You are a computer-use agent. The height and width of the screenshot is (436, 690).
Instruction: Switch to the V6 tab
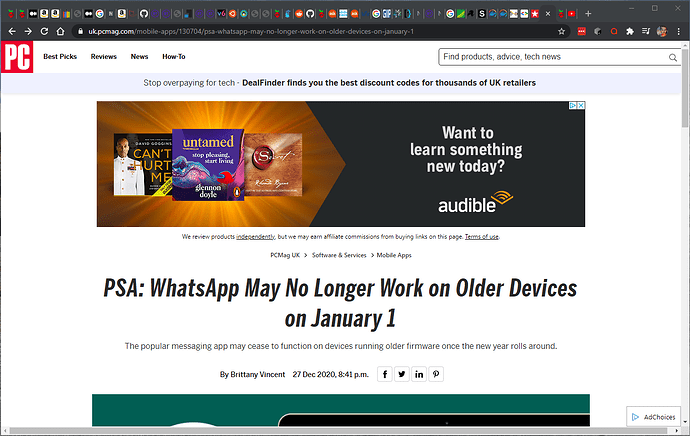click(221, 14)
